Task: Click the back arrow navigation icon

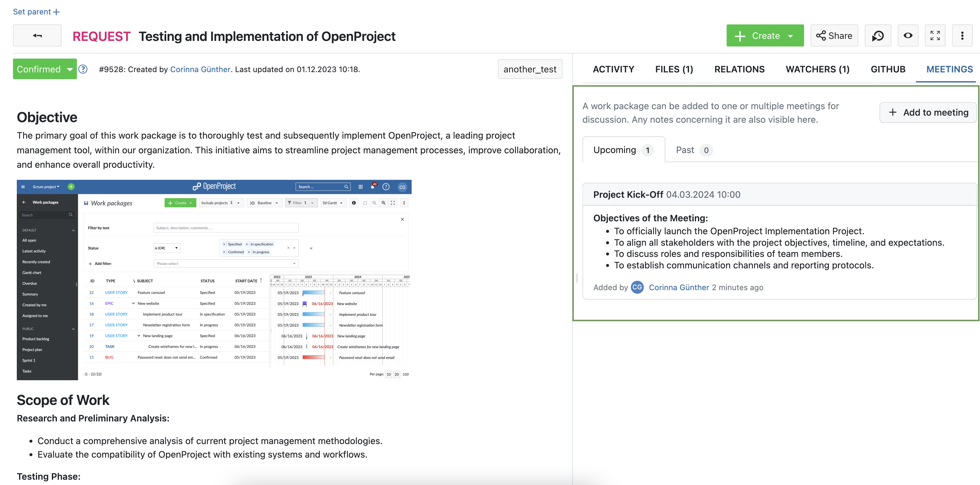Action: click(x=37, y=36)
